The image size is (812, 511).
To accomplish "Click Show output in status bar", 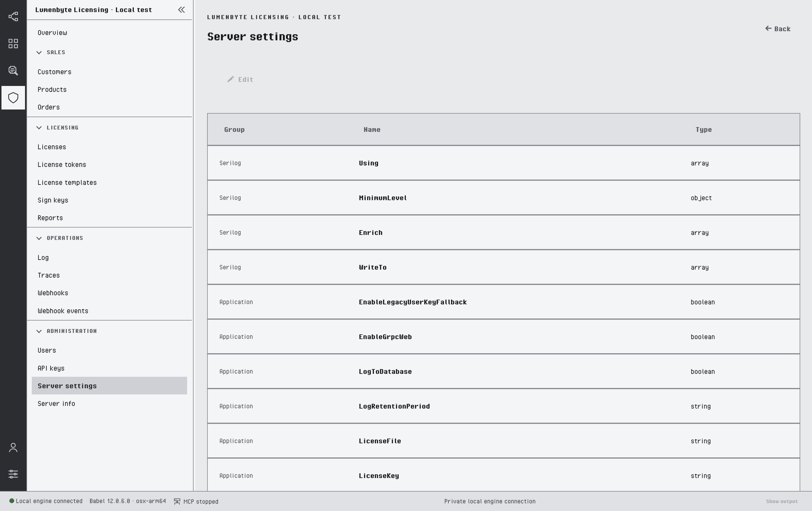I will (x=782, y=502).
